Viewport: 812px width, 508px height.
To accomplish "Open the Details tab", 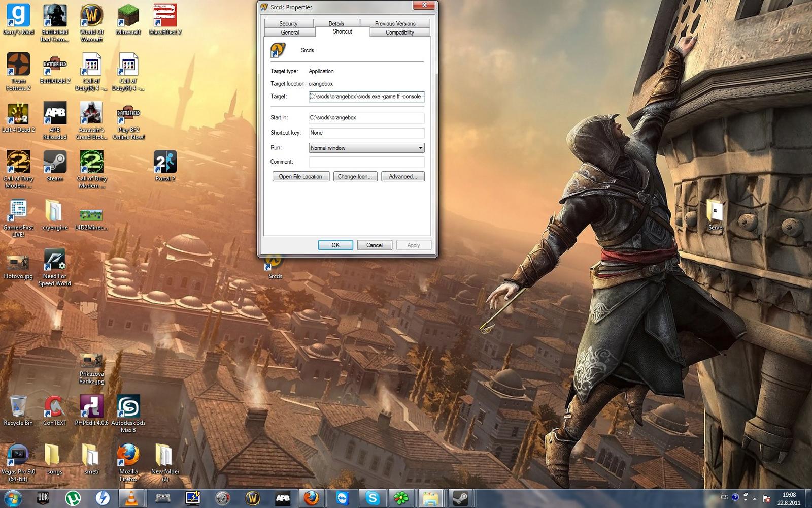I will 336,23.
